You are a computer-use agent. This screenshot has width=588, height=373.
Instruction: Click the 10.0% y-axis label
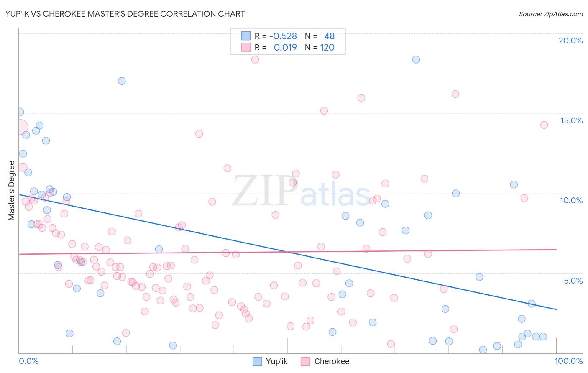click(571, 200)
